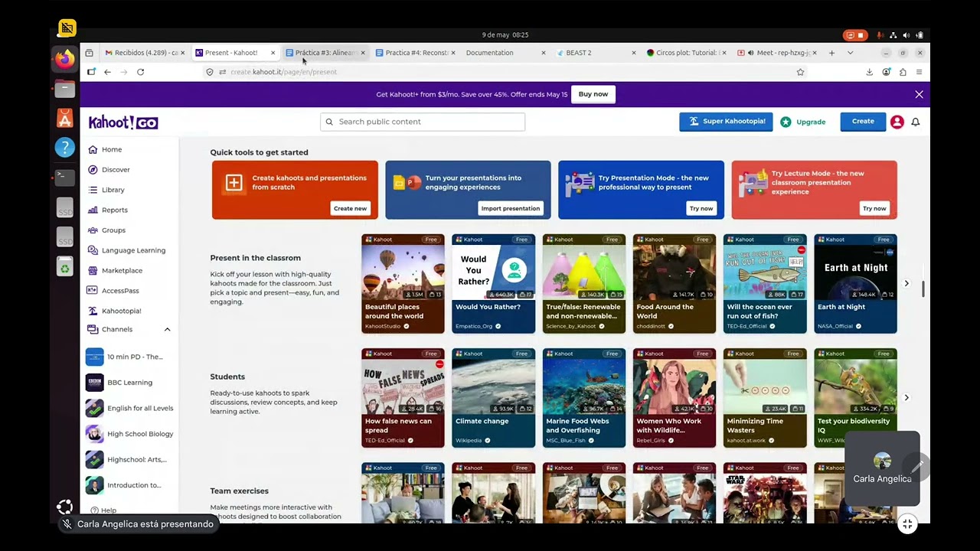Click the Super Kahootopia! button
The width and height of the screenshot is (980, 551).
coord(726,122)
